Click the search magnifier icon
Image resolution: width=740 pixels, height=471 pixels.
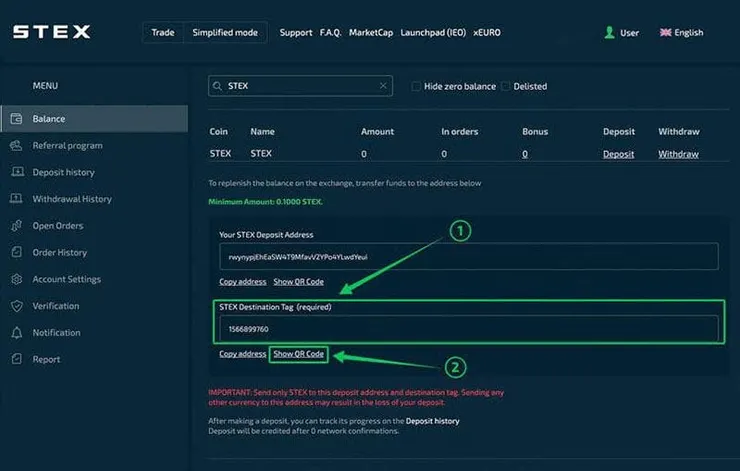[x=217, y=86]
